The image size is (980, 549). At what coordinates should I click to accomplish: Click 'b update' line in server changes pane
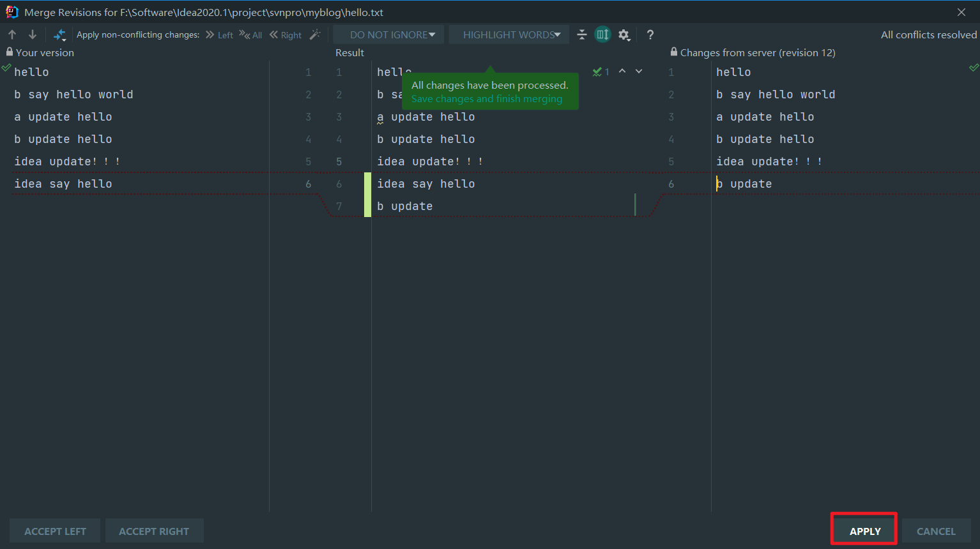(x=744, y=184)
